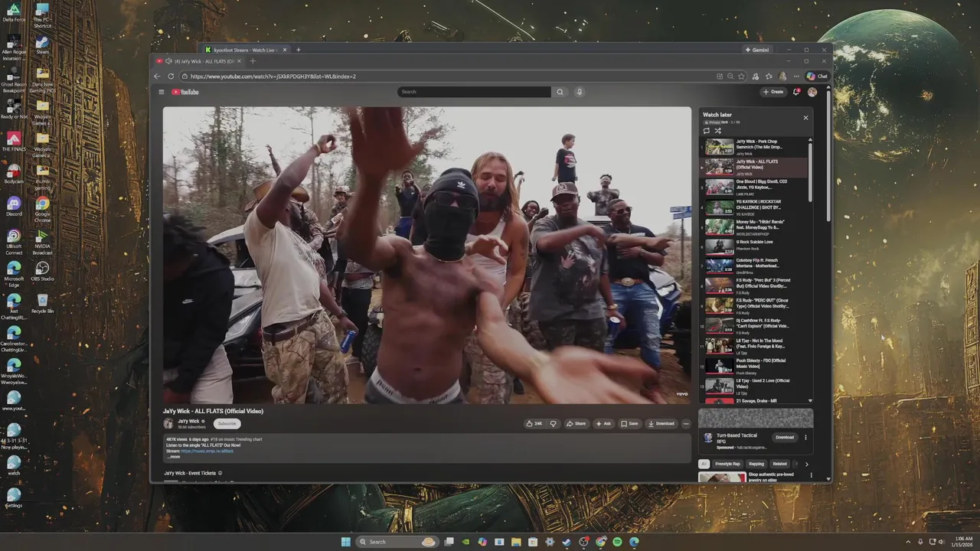This screenshot has height=551, width=980.
Task: Show more filter chips with right chevron
Action: 806,464
